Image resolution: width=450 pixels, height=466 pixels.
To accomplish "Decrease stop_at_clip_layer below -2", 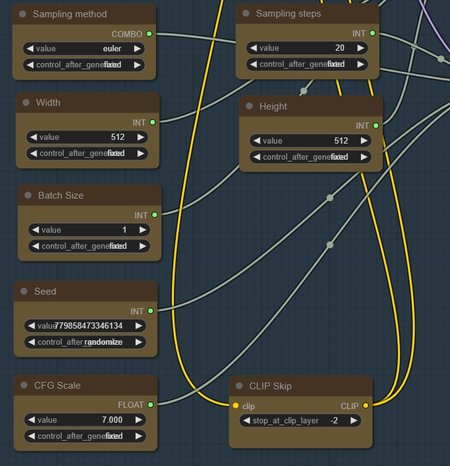I will click(246, 421).
